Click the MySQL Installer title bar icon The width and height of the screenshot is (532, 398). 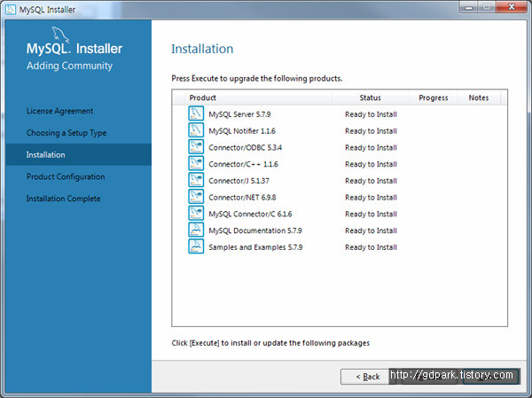click(x=11, y=10)
